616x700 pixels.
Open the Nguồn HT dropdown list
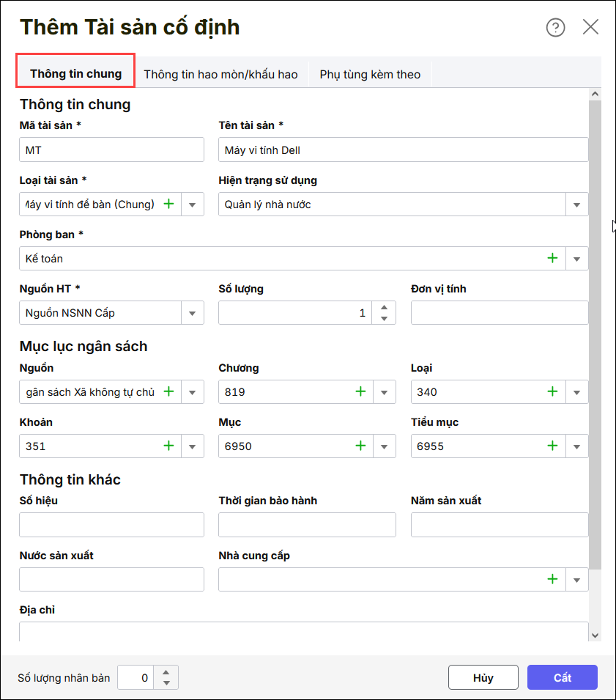tap(192, 313)
